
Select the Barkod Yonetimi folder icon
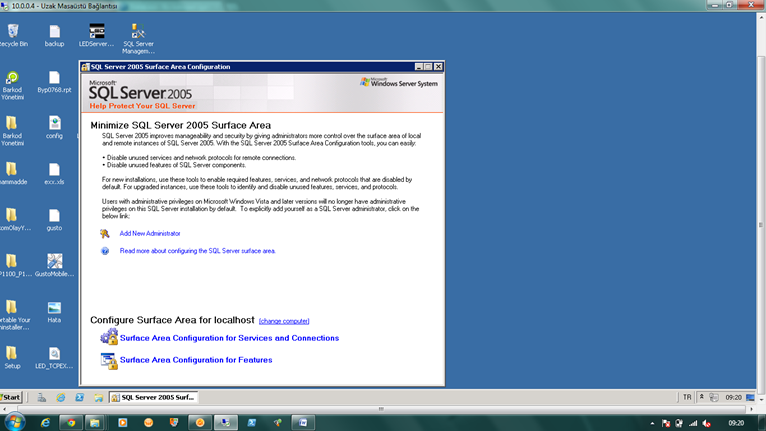pos(12,123)
